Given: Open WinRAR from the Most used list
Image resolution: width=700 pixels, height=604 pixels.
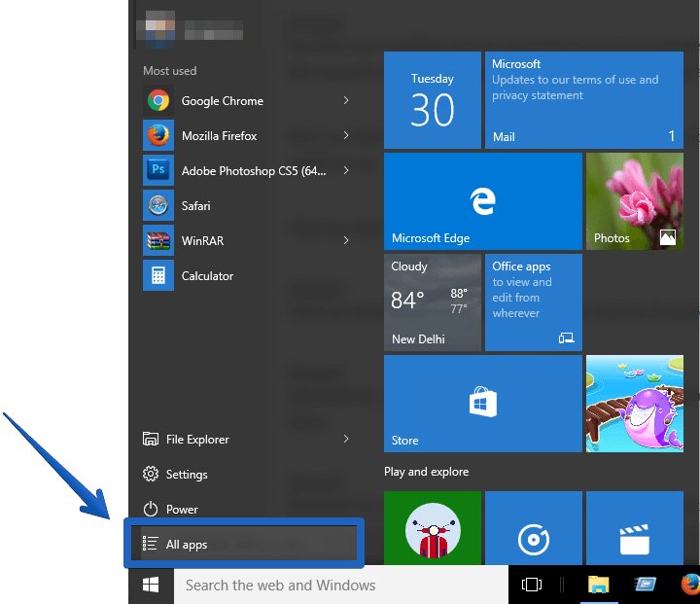Looking at the screenshot, I should pyautogui.click(x=246, y=241).
